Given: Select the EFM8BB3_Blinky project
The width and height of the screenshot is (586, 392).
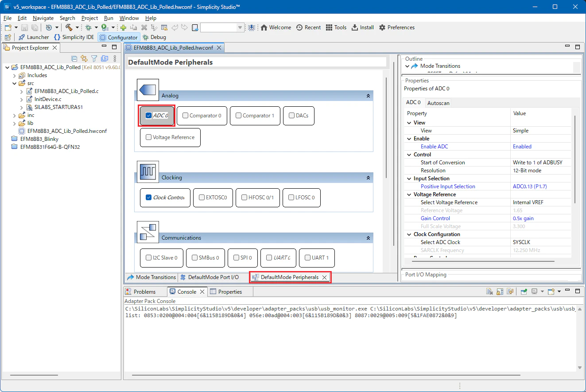Looking at the screenshot, I should point(39,139).
